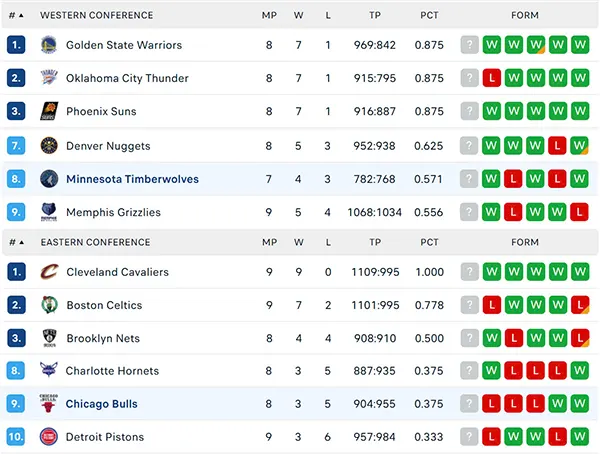Open Minnesota Timberwolves team link
The height and width of the screenshot is (454, 600).
point(132,179)
